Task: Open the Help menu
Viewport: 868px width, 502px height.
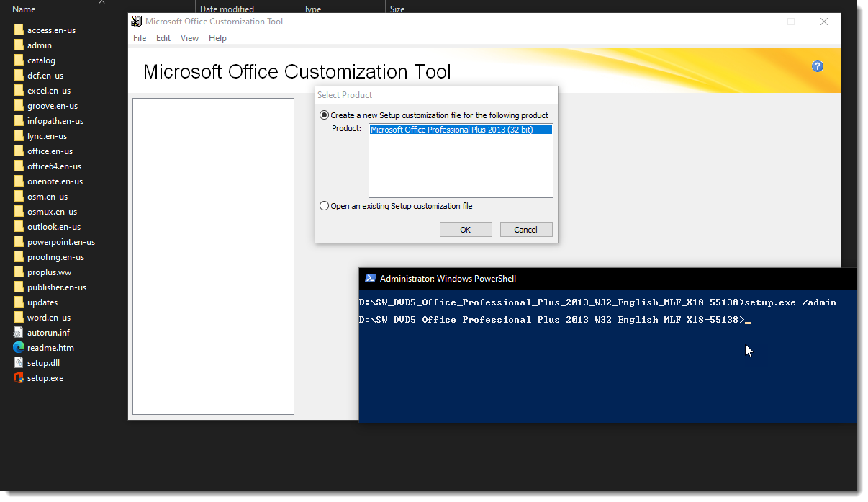Action: 217,38
